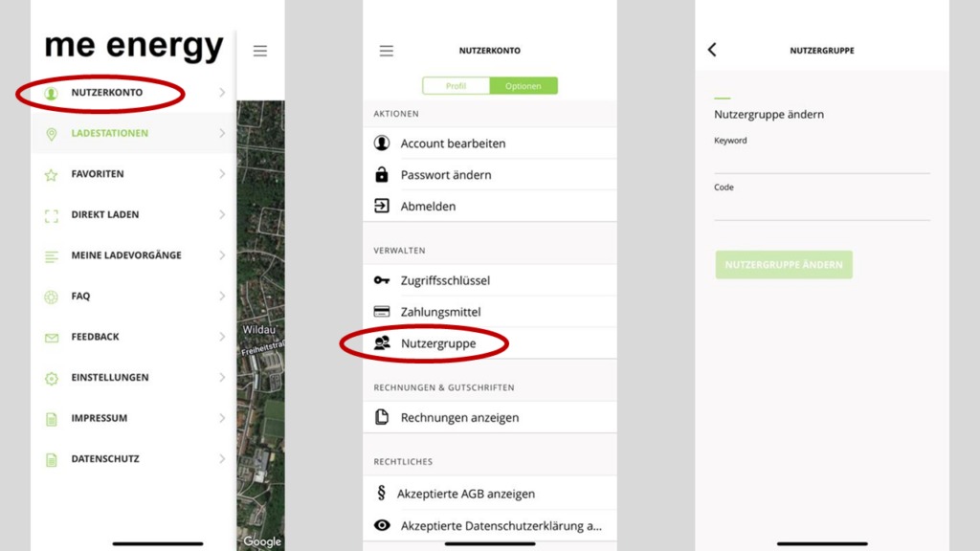Expand the Nutzerkonto chevron arrow

[222, 93]
